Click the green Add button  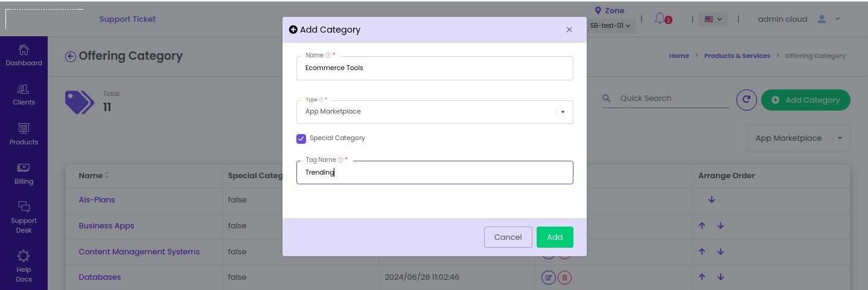555,237
